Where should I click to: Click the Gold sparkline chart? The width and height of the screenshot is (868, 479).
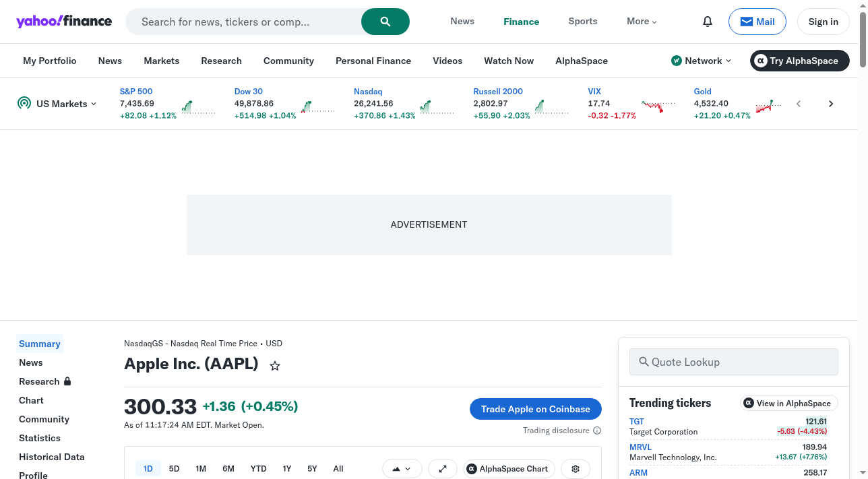pyautogui.click(x=769, y=106)
